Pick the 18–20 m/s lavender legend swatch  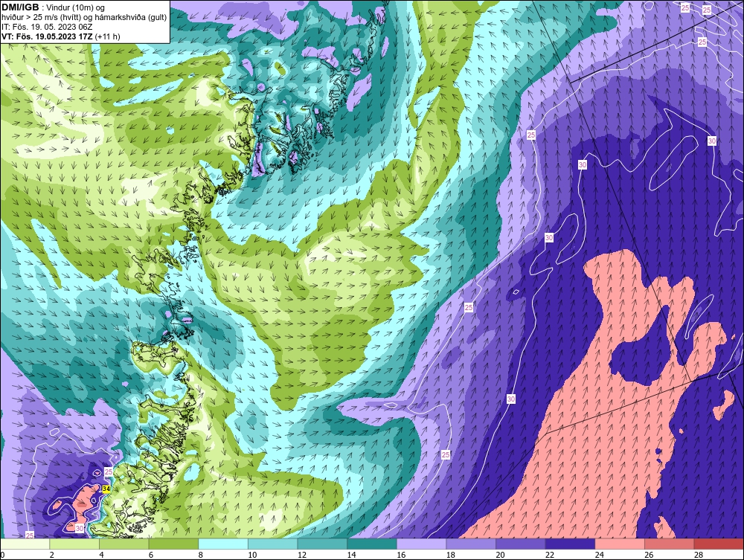click(471, 544)
